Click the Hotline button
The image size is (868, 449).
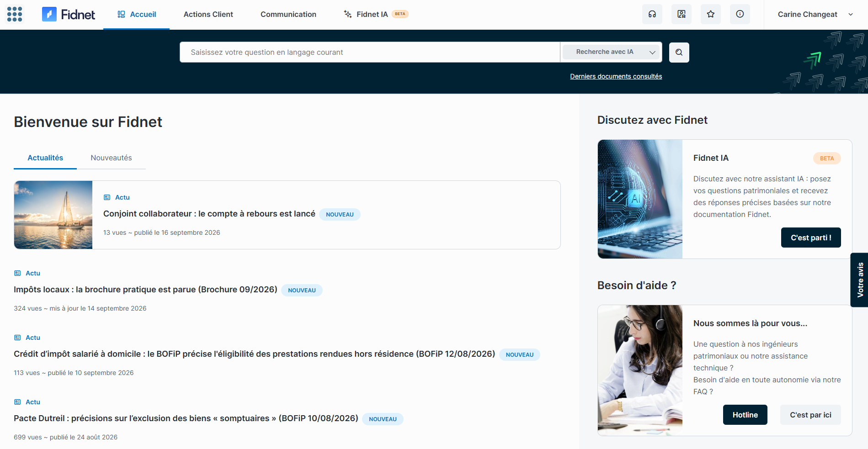point(745,415)
